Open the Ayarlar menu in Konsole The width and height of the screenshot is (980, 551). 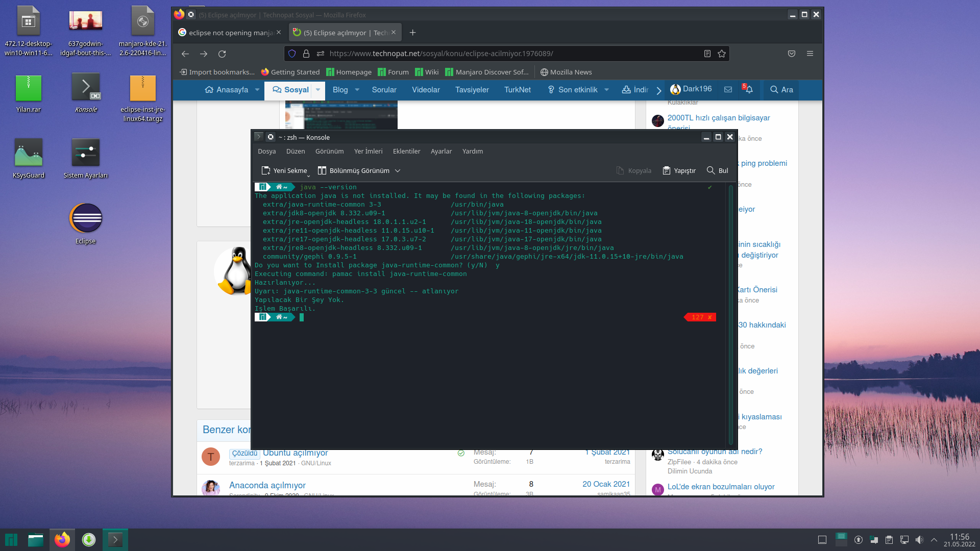[x=441, y=152]
